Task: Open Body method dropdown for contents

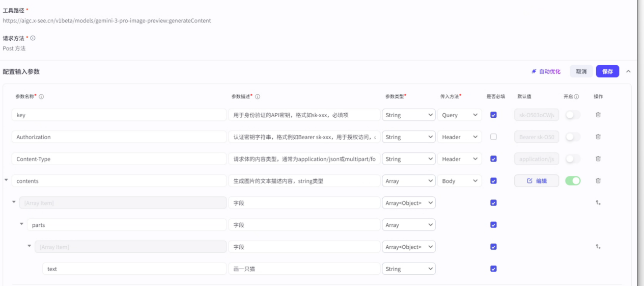Action: tap(460, 180)
